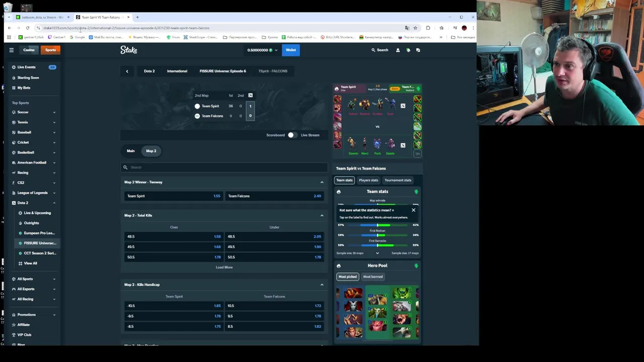This screenshot has width=644, height=362.
Task: Open the Wallet
Action: click(291, 50)
